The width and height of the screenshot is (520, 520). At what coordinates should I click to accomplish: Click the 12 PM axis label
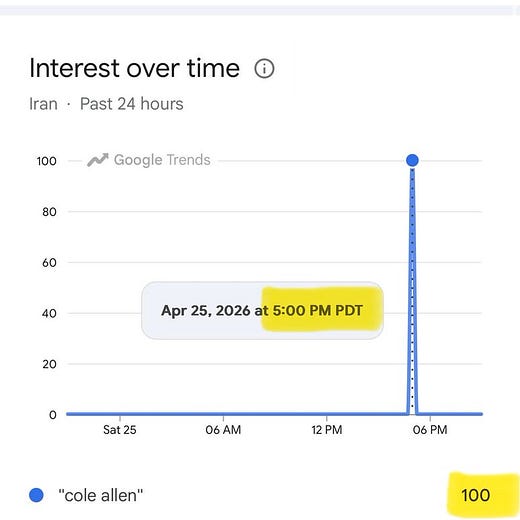(x=327, y=430)
